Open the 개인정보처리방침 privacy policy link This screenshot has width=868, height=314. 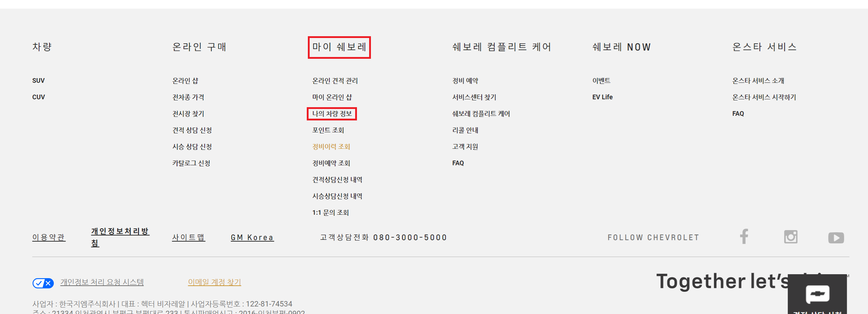120,237
